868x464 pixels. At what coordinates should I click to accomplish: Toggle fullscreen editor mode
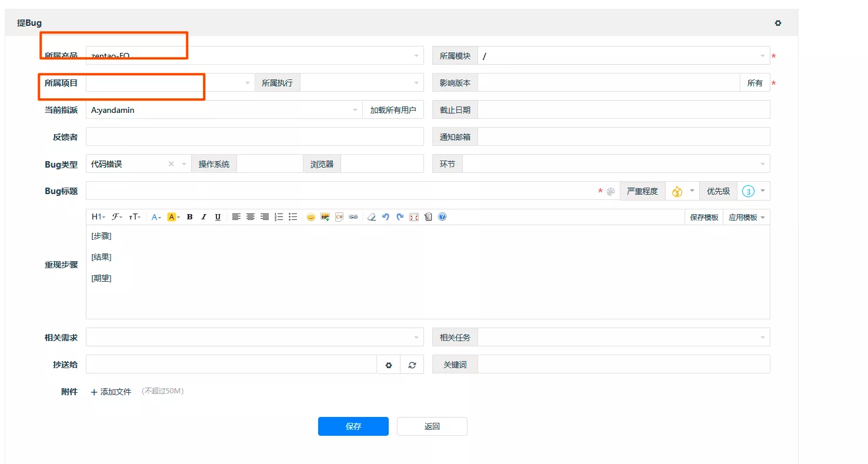(x=414, y=217)
